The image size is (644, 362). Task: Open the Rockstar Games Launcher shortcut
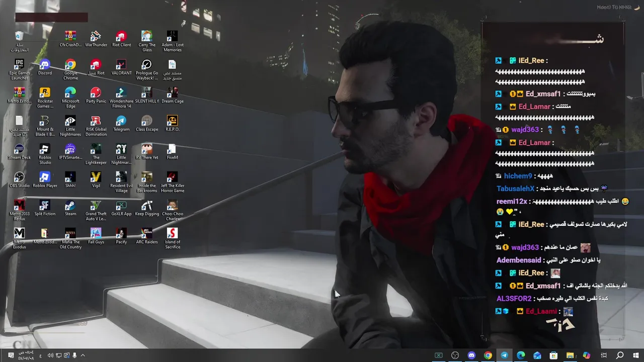pyautogui.click(x=45, y=98)
